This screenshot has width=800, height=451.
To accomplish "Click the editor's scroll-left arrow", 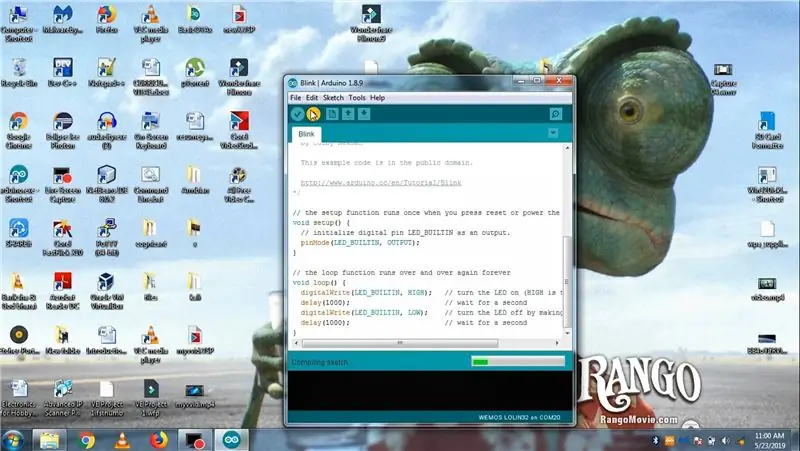I will 296,343.
